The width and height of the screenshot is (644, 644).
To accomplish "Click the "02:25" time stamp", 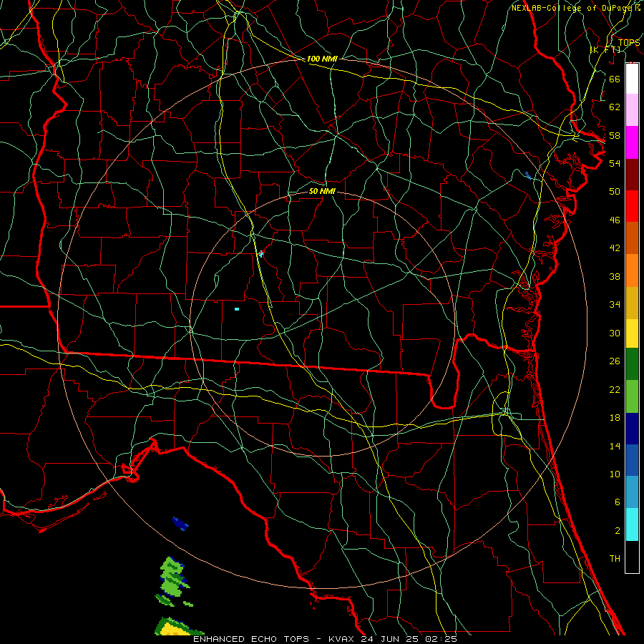I will click(x=441, y=639).
